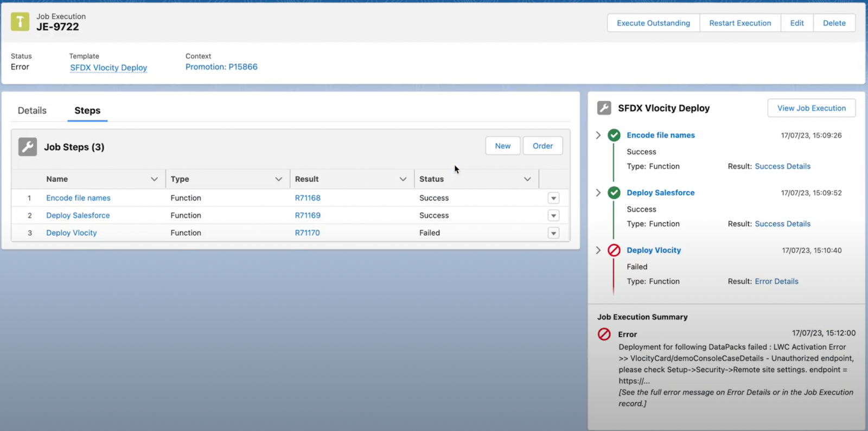Click green success icon for Encode file names
This screenshot has width=868, height=431.
click(x=614, y=136)
